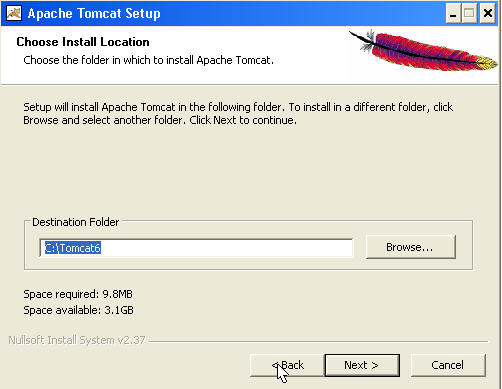Click the Destination Folder group label
502x389 pixels.
pos(76,222)
